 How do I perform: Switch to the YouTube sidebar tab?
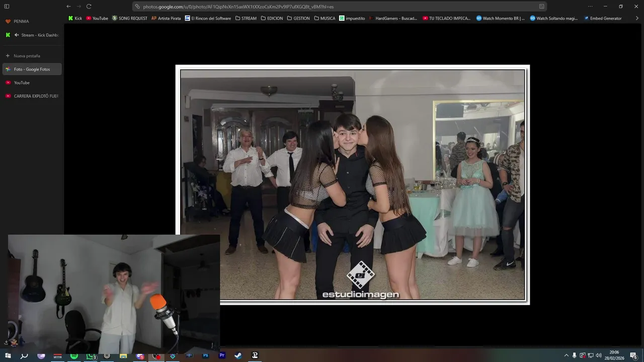click(32, 82)
